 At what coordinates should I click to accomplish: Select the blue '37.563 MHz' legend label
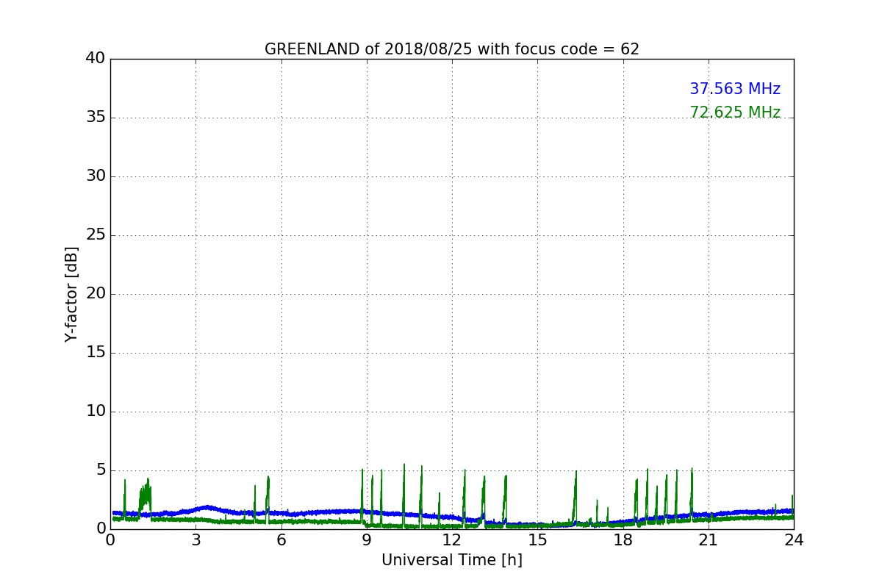click(735, 89)
